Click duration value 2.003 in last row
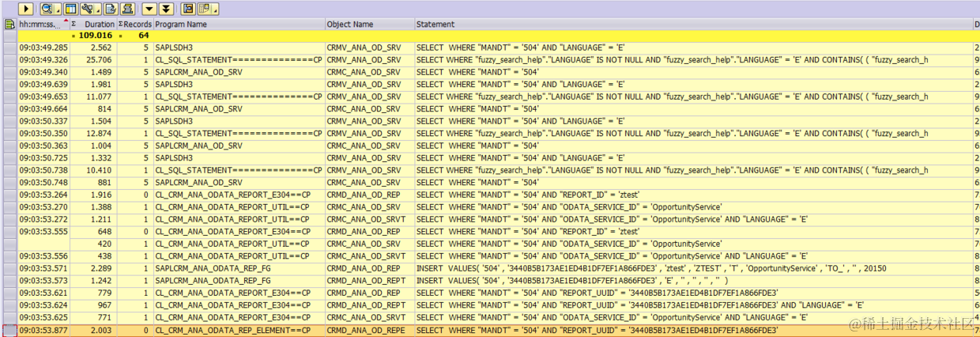Screen dimensions: 980x337 pos(101,330)
